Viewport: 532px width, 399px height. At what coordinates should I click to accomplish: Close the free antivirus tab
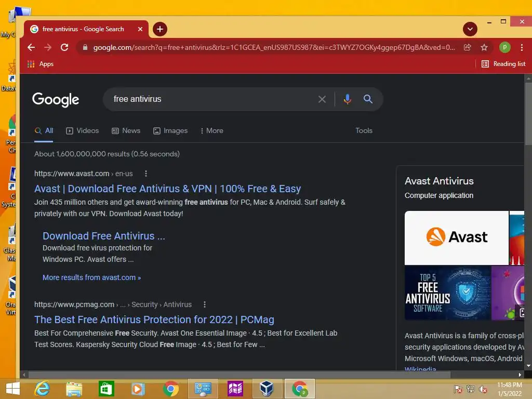140,29
